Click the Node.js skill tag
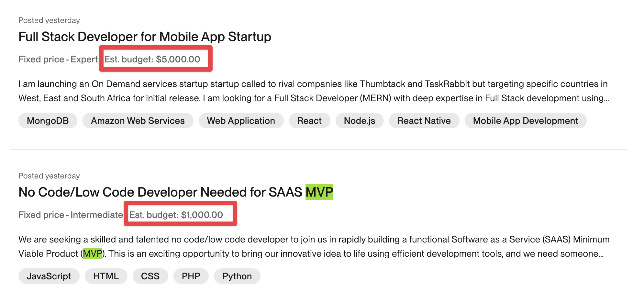 click(360, 121)
